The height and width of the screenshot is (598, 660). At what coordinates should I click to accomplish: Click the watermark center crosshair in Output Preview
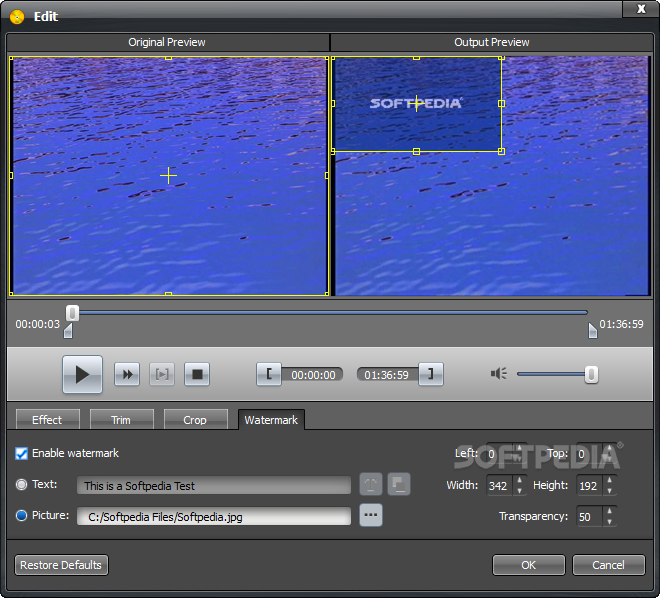pos(416,104)
